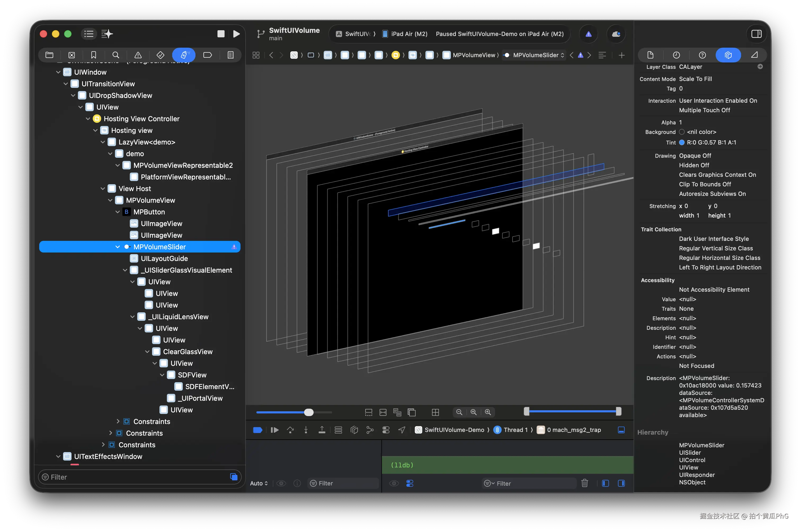Open the Size inspector tab
Image resolution: width=801 pixels, height=532 pixels.
pos(754,55)
